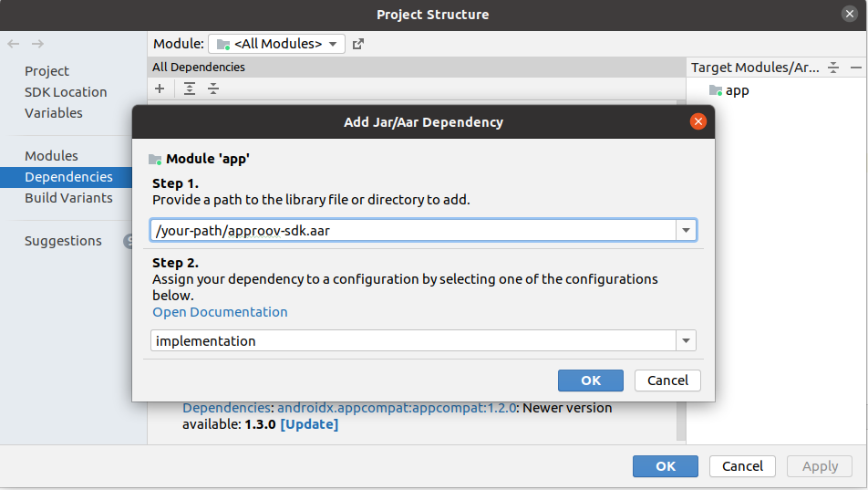Click the expand all dependencies icon
The width and height of the screenshot is (868, 490).
(x=190, y=89)
